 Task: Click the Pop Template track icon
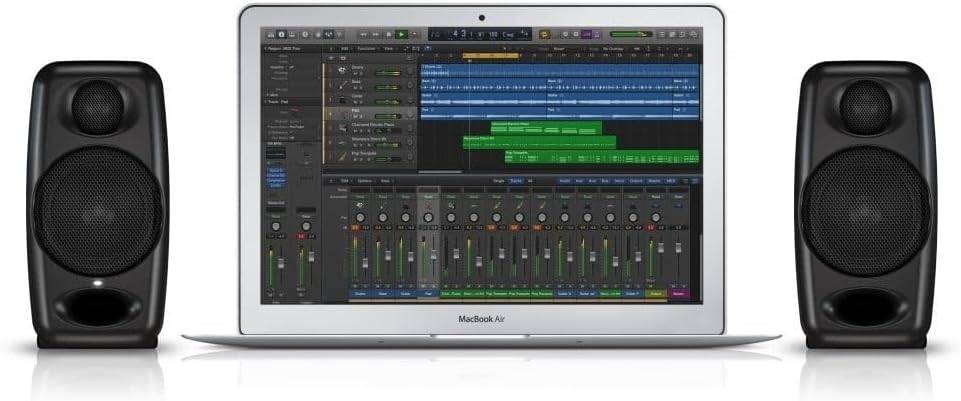click(x=342, y=157)
